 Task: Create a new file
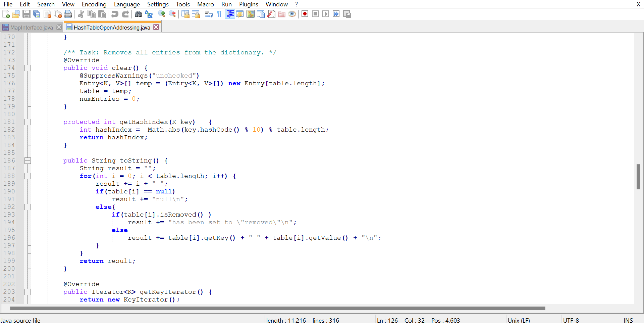[6, 14]
